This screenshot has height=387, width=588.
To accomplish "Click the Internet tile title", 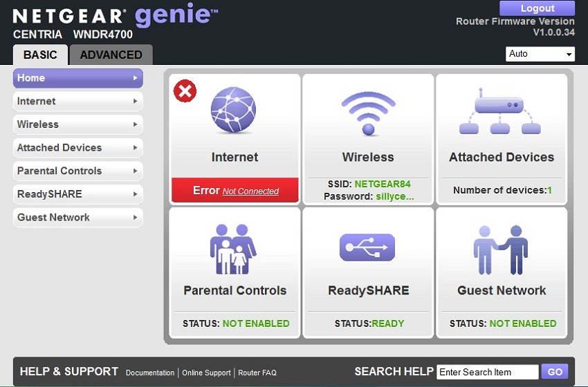I will click(x=235, y=157).
